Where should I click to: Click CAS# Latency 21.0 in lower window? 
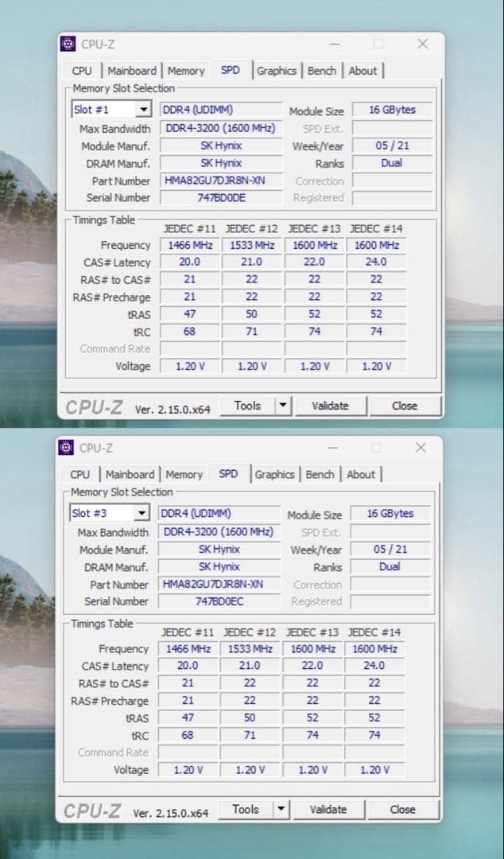click(x=250, y=666)
